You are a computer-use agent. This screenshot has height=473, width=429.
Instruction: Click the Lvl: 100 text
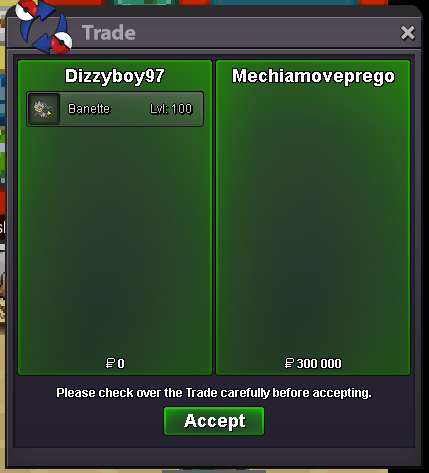[171, 109]
